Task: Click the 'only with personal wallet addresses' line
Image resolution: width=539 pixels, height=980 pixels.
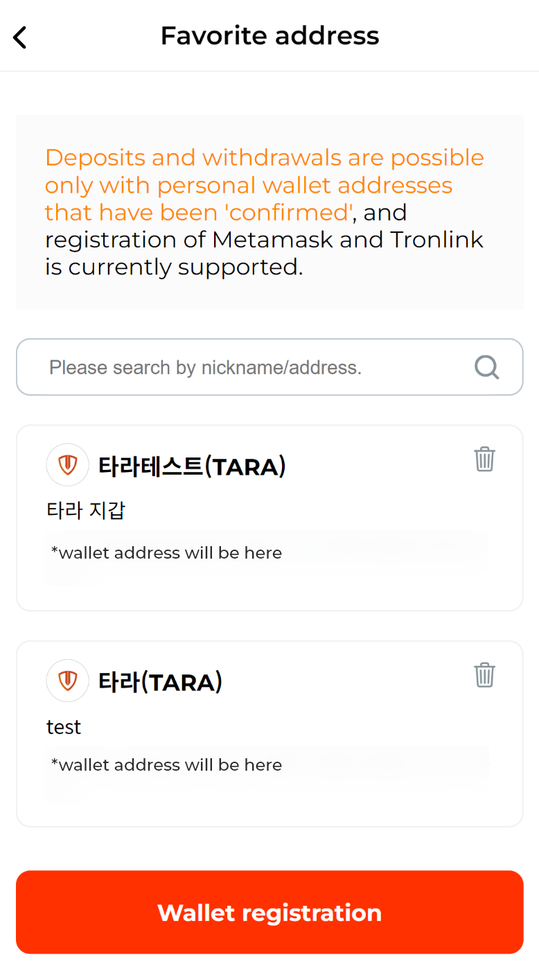Action: coord(248,186)
